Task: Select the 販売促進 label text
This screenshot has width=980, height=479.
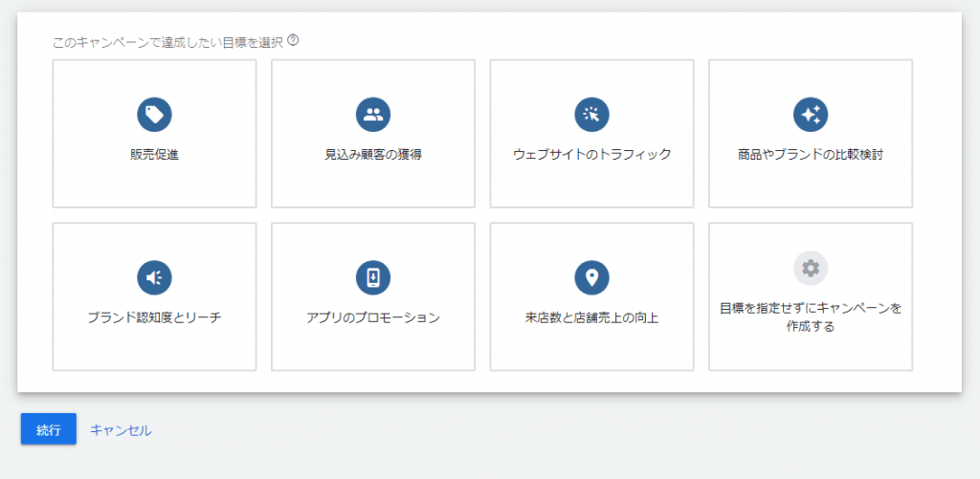Action: tap(154, 155)
